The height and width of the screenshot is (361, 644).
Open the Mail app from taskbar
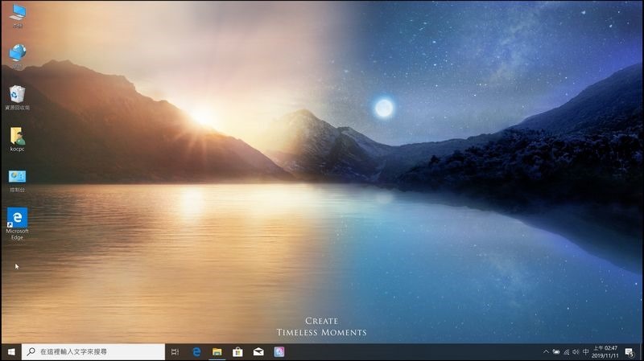tap(258, 352)
